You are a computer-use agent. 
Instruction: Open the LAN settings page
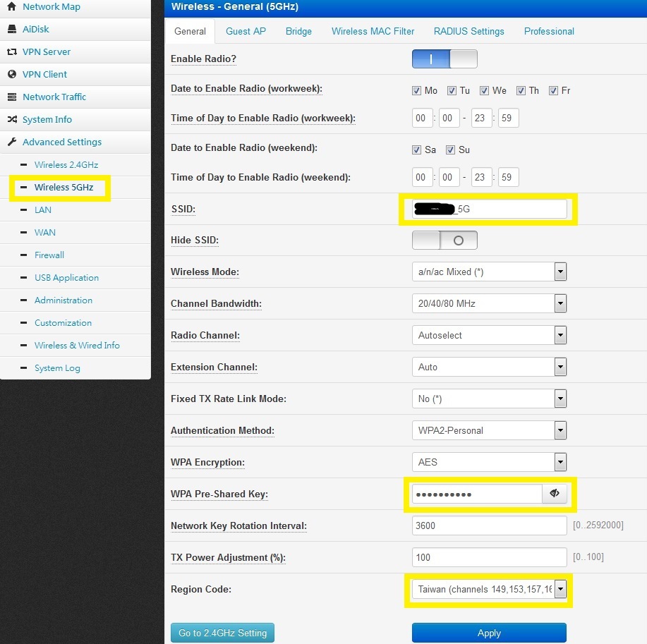click(43, 210)
